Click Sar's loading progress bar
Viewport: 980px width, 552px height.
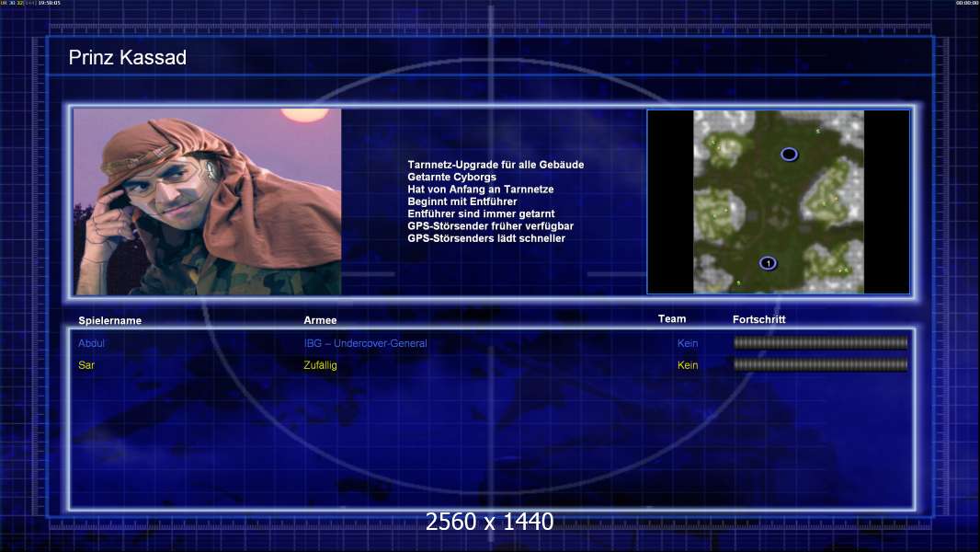(x=820, y=365)
